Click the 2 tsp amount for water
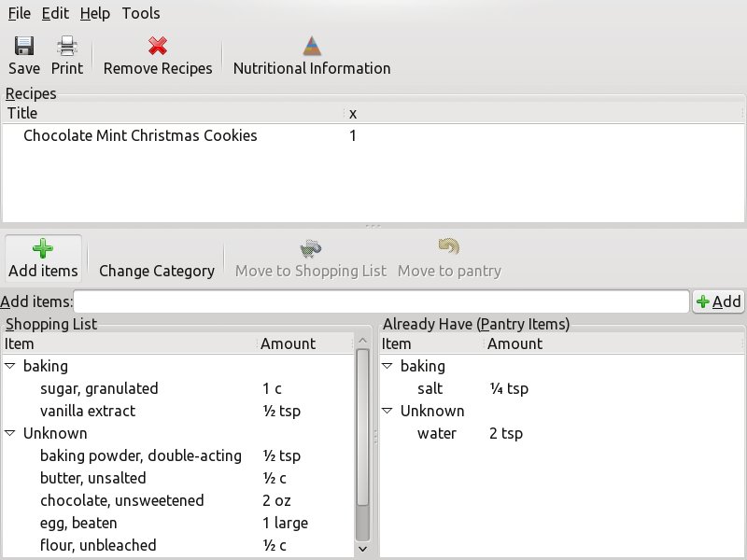 tap(506, 433)
